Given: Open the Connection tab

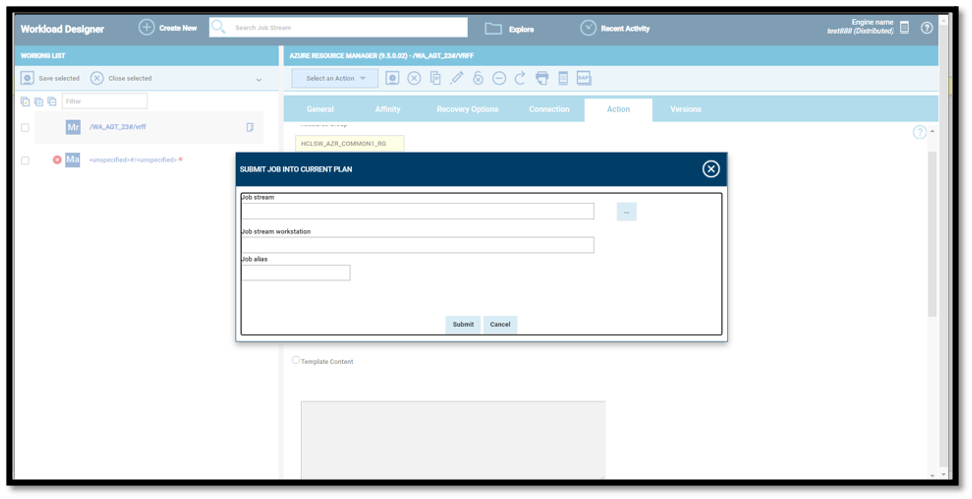Looking at the screenshot, I should (x=549, y=109).
